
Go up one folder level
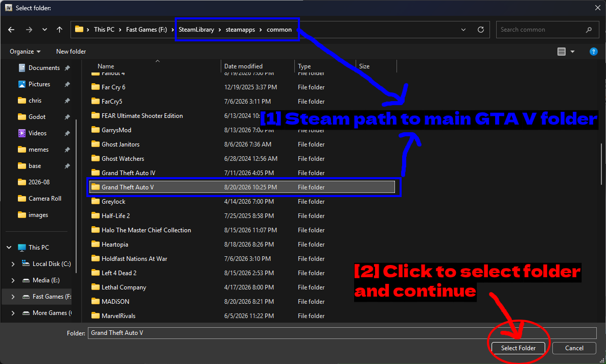[59, 29]
